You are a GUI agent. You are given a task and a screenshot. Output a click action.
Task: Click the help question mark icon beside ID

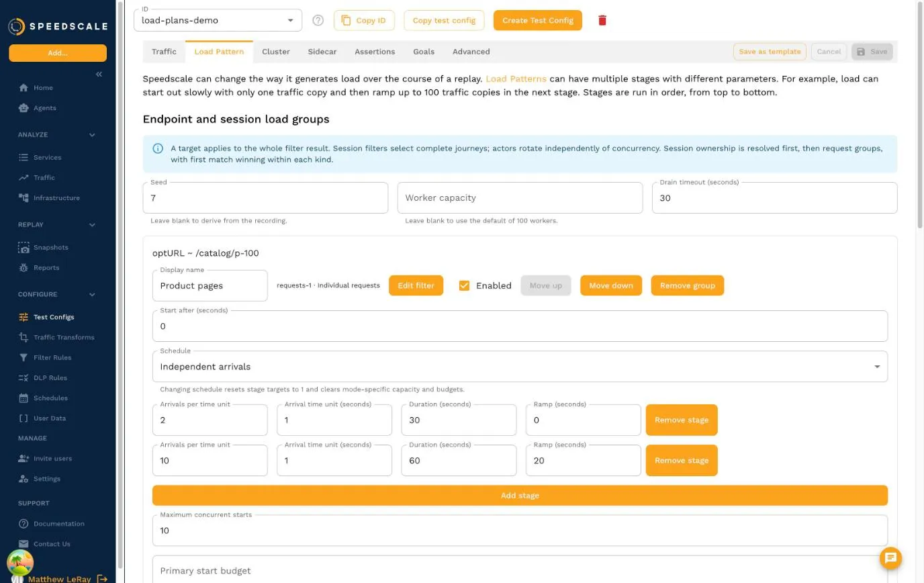click(318, 20)
